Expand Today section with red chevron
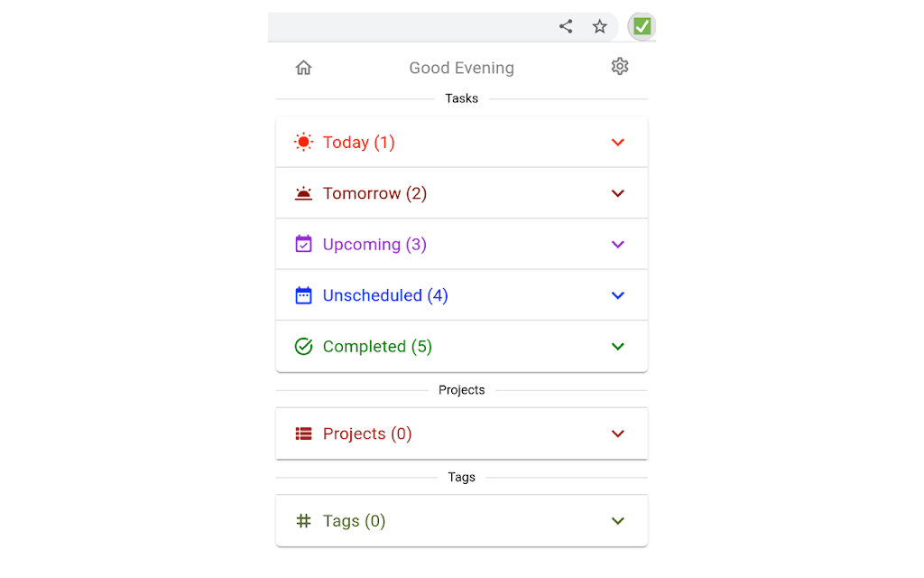 click(x=617, y=142)
